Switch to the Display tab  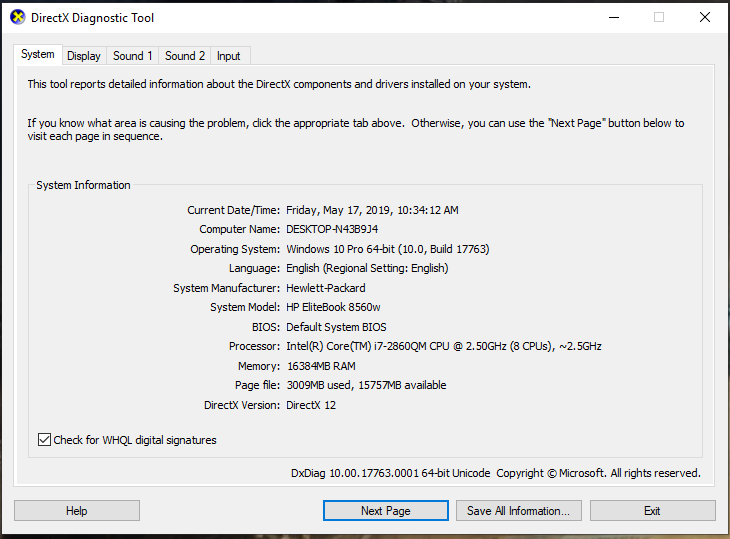[x=84, y=56]
